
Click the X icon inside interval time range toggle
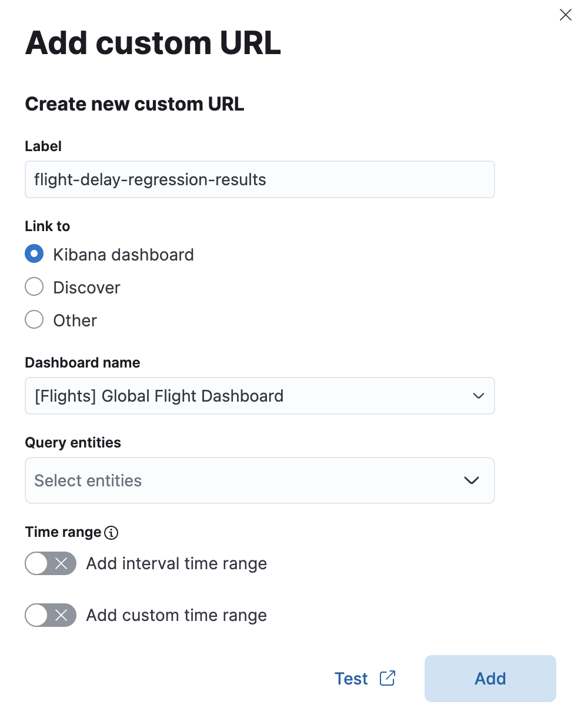(60, 563)
